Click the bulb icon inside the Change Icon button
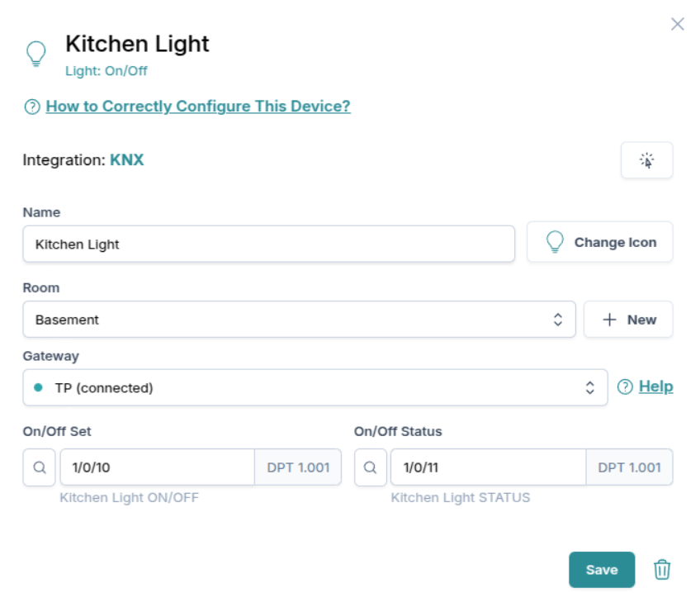 pos(555,241)
